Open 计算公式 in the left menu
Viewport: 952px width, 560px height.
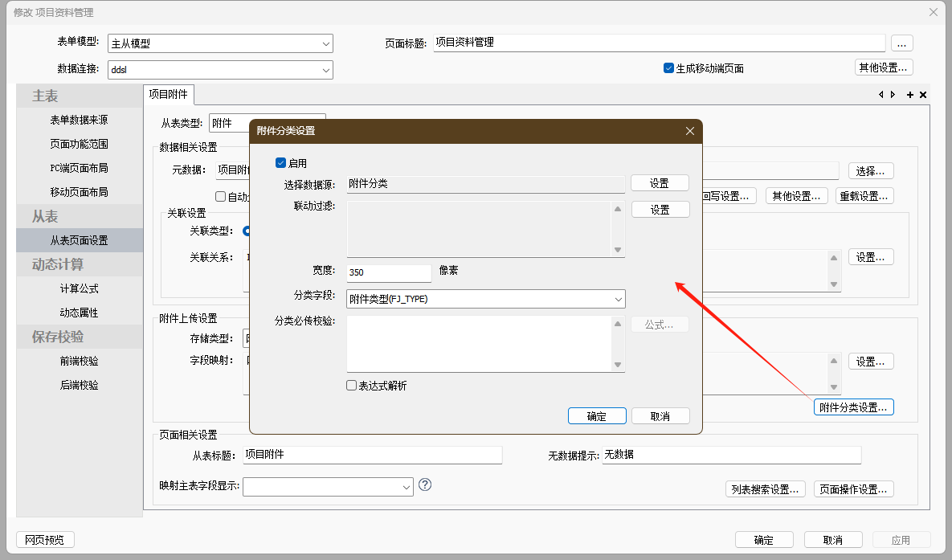pos(79,288)
